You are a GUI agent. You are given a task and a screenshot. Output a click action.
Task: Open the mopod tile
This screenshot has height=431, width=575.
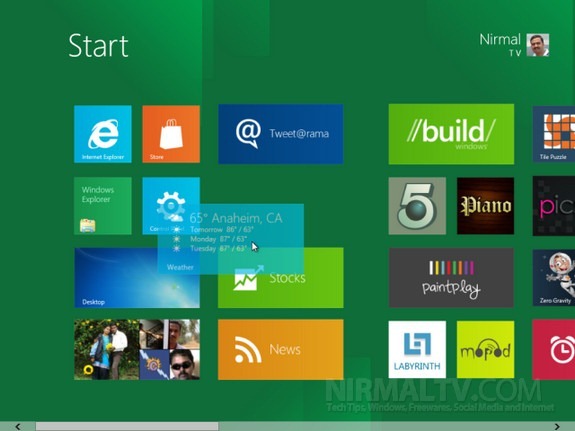pyautogui.click(x=485, y=349)
